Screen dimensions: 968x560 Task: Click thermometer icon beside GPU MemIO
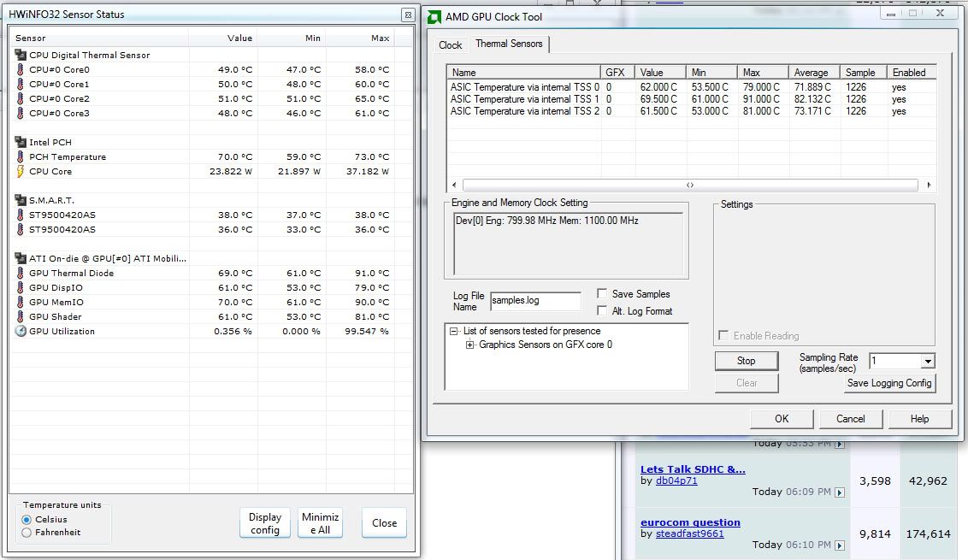tap(21, 302)
